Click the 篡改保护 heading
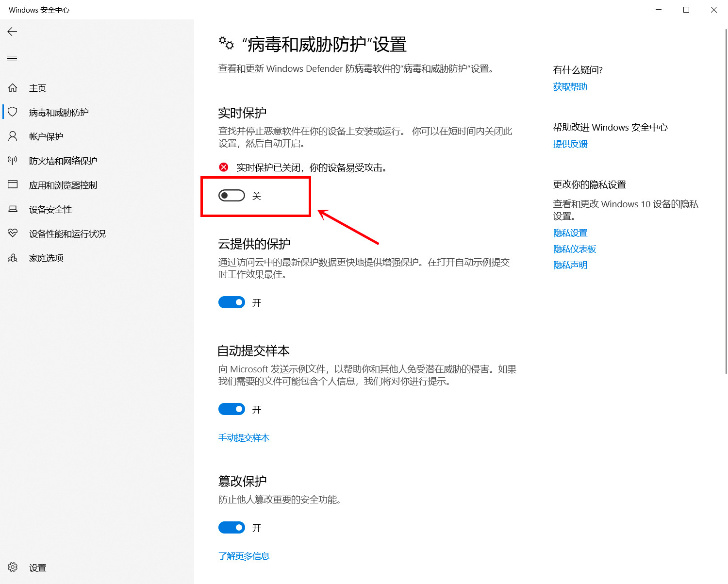 pyautogui.click(x=243, y=481)
